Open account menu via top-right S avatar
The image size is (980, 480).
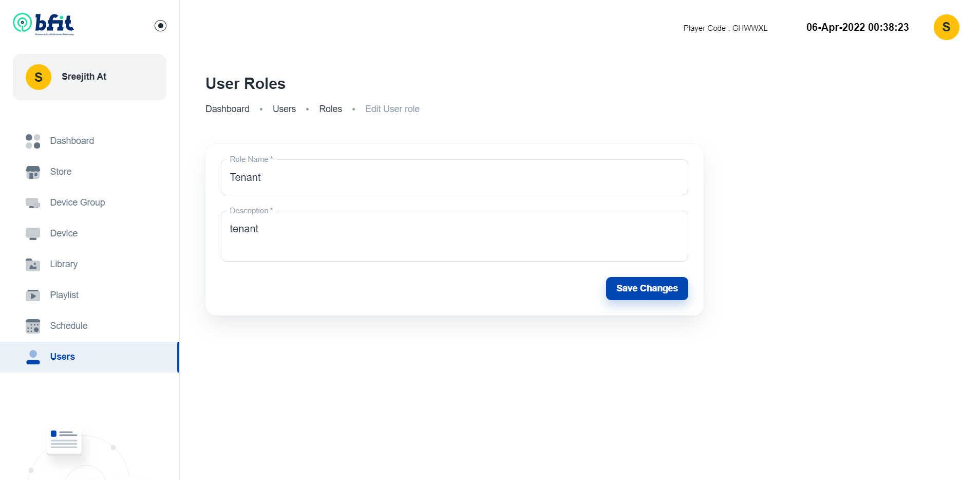coord(946,27)
